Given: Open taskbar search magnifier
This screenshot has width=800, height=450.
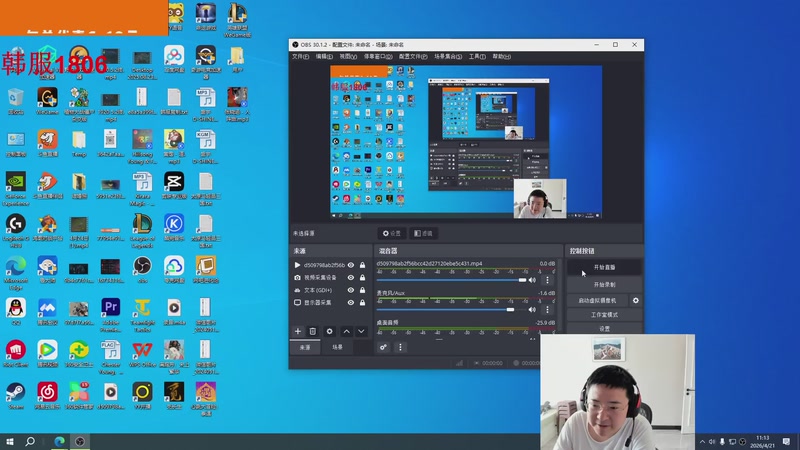Looking at the screenshot, I should tap(30, 441).
